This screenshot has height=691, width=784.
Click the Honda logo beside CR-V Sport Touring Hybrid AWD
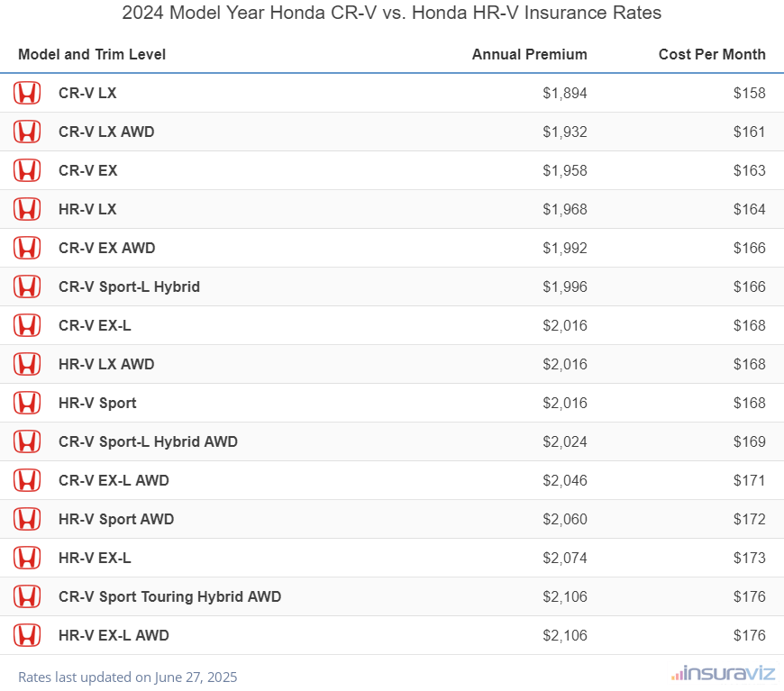(x=27, y=596)
